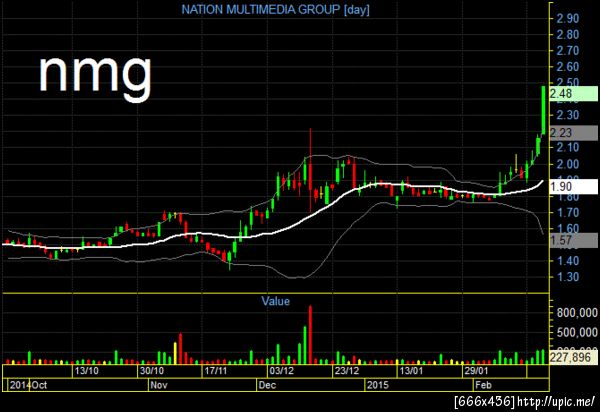600x412 pixels.
Task: Click the Feb month label
Action: pos(483,385)
